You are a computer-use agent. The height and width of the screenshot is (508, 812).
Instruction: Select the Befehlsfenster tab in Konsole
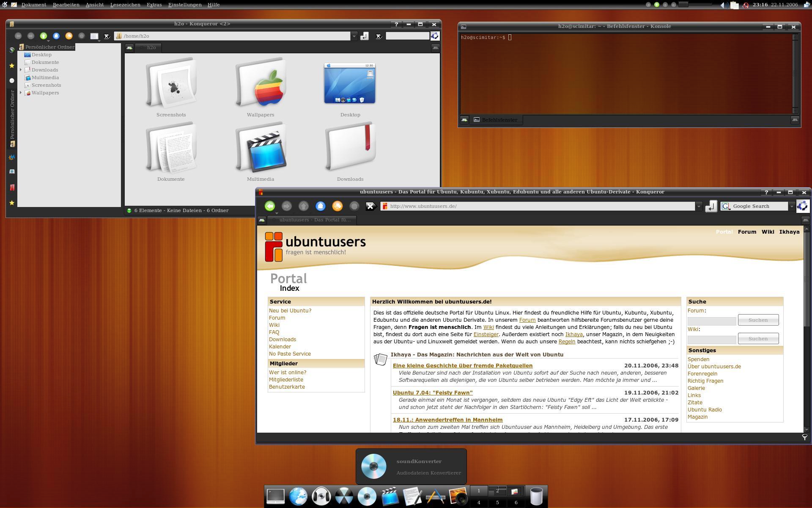coord(496,120)
